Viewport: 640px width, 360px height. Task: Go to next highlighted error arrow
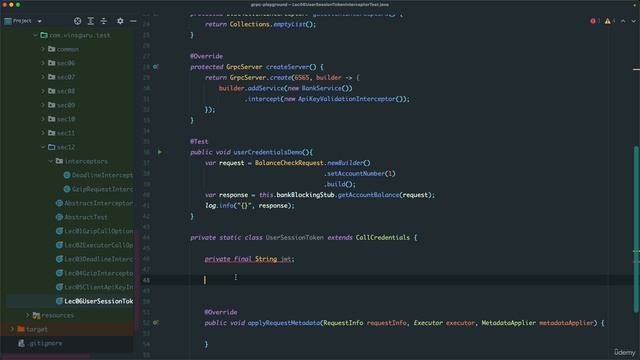click(x=633, y=21)
